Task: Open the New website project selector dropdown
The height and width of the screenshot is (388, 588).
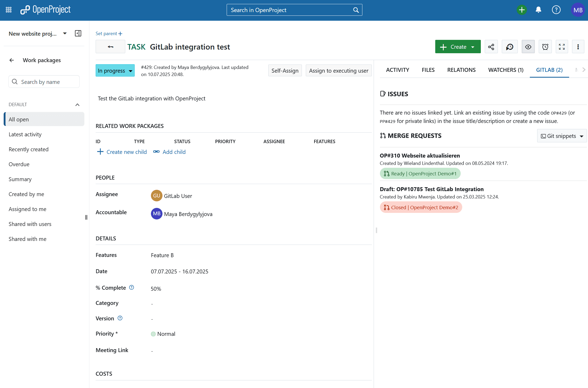Action: tap(65, 34)
